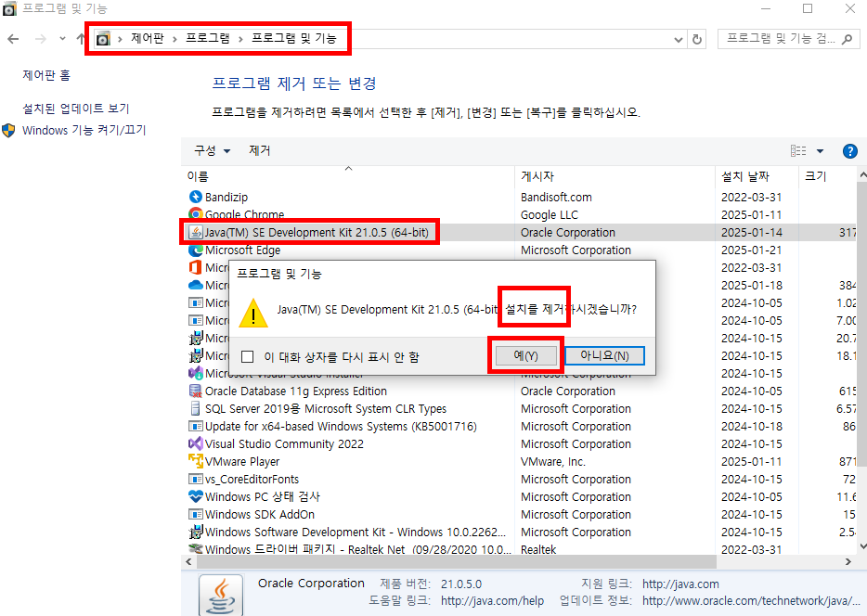Sort by the 설치 날짜 column header
The image size is (867, 616).
pos(757,176)
